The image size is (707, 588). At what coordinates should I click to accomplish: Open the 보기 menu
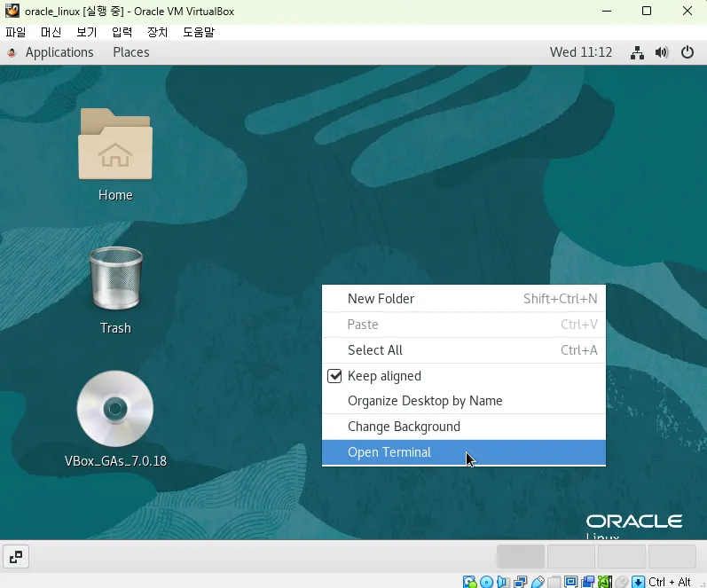[x=87, y=32]
